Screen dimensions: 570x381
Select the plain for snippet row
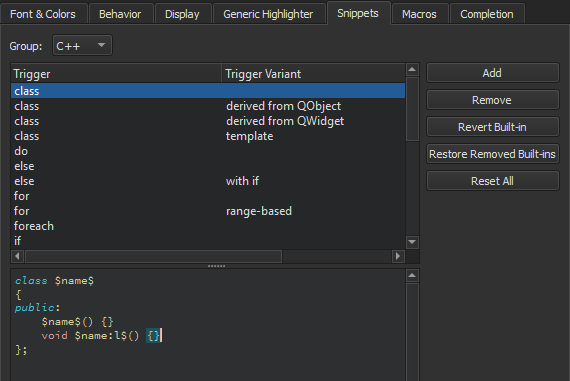(208, 196)
